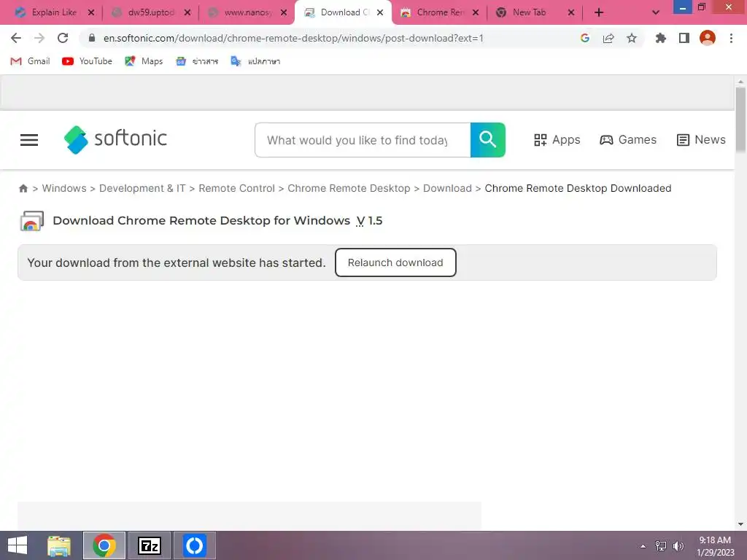Viewport: 747px width, 560px height.
Task: Open the แปลภาษา bookmark
Action: (255, 61)
